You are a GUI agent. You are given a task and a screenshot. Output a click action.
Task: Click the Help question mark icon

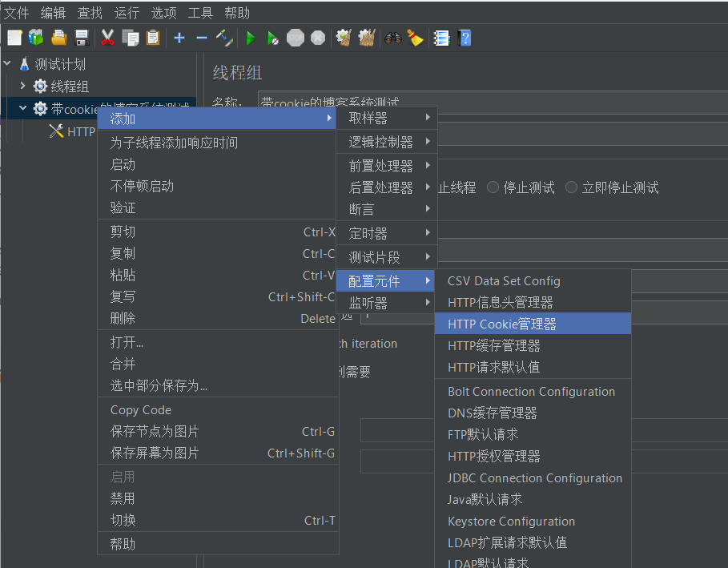465,38
